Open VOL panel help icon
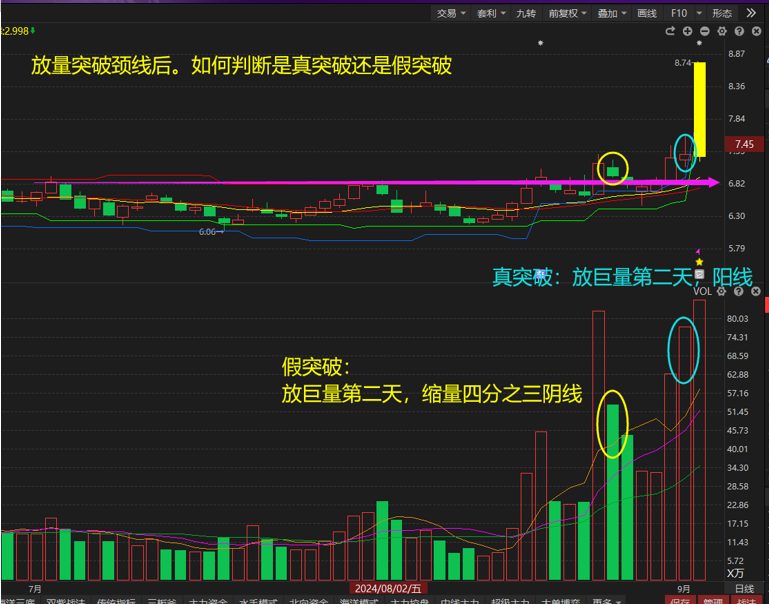 pyautogui.click(x=739, y=291)
